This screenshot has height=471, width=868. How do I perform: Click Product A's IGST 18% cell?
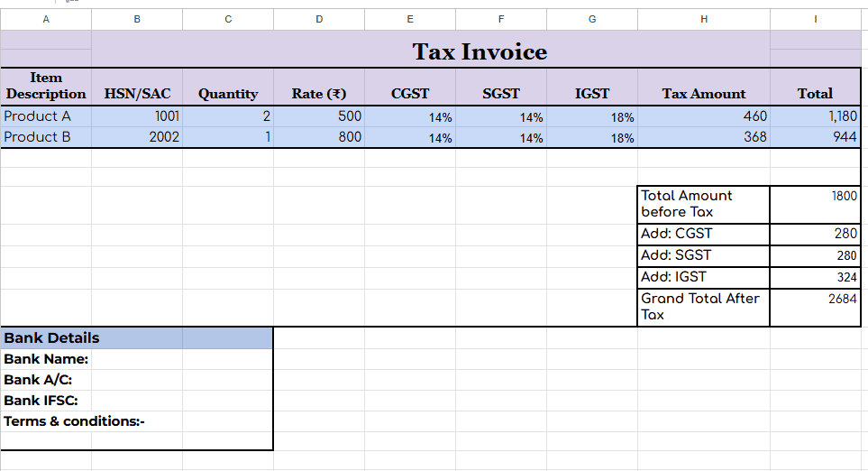tap(591, 116)
